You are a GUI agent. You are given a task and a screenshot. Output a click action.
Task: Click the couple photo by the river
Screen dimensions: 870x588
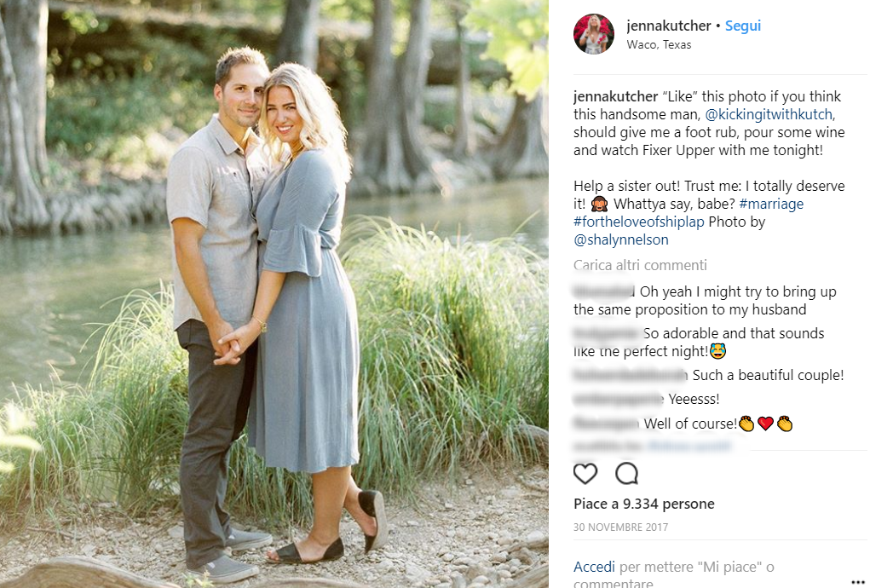(274, 294)
